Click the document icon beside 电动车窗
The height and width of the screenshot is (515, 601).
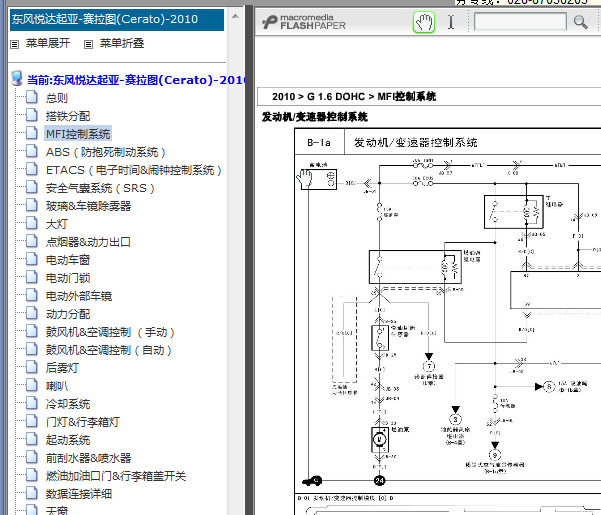pyautogui.click(x=32, y=259)
